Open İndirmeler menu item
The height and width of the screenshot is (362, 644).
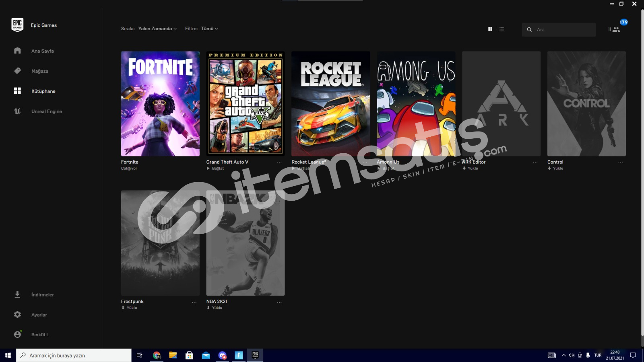43,295
